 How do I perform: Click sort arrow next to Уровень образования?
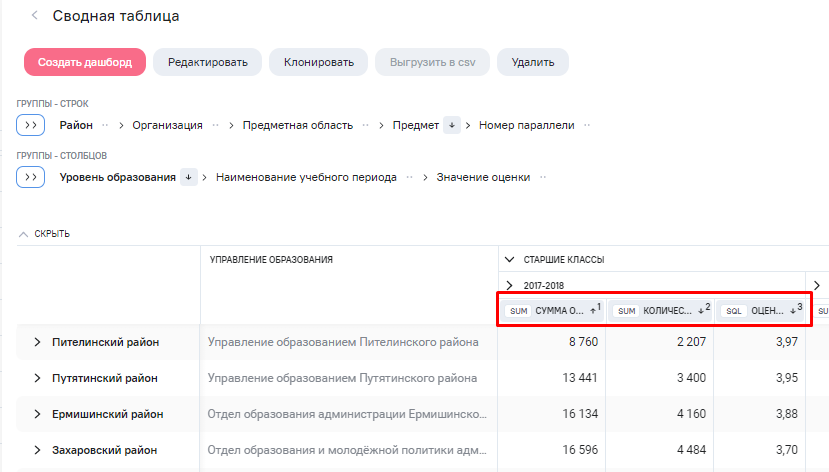tap(188, 177)
